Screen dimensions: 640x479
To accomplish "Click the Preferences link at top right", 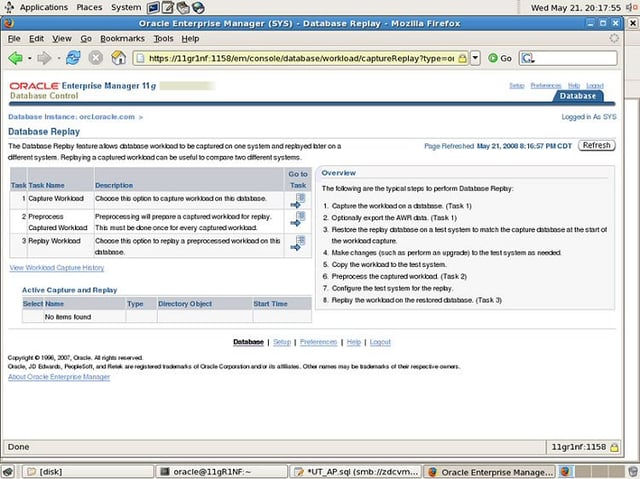I will click(546, 86).
